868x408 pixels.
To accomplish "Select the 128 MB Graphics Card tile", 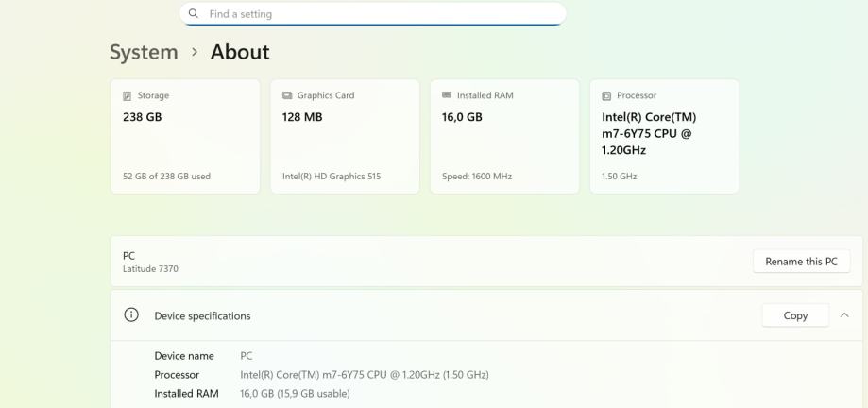I will tap(345, 137).
